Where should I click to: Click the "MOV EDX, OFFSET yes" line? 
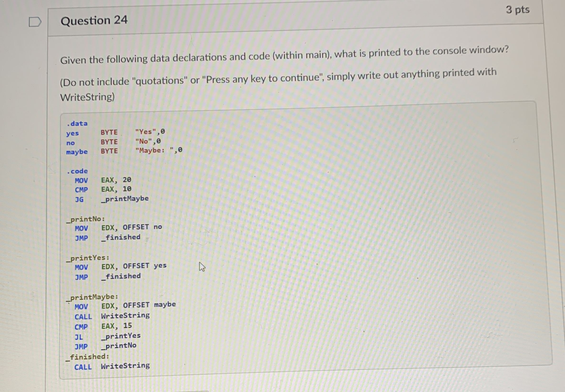pyautogui.click(x=121, y=266)
